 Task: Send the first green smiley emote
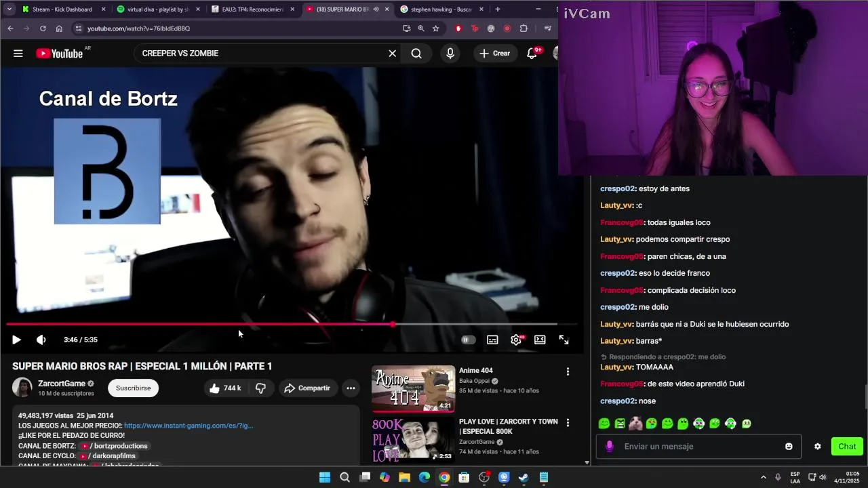pos(604,424)
